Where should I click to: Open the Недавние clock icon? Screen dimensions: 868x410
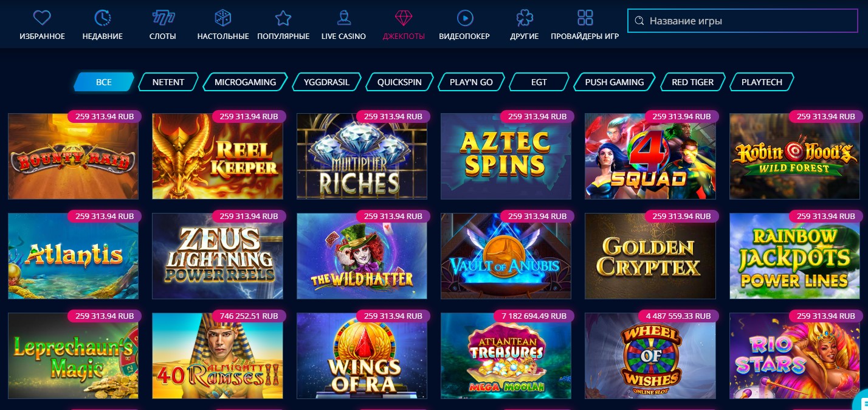pos(102,17)
